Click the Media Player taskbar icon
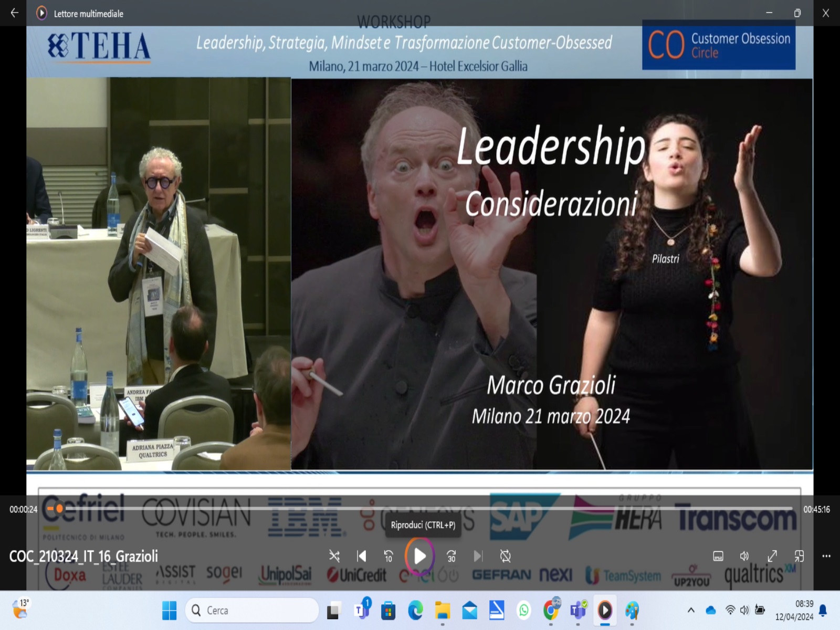This screenshot has height=630, width=840. pyautogui.click(x=605, y=610)
